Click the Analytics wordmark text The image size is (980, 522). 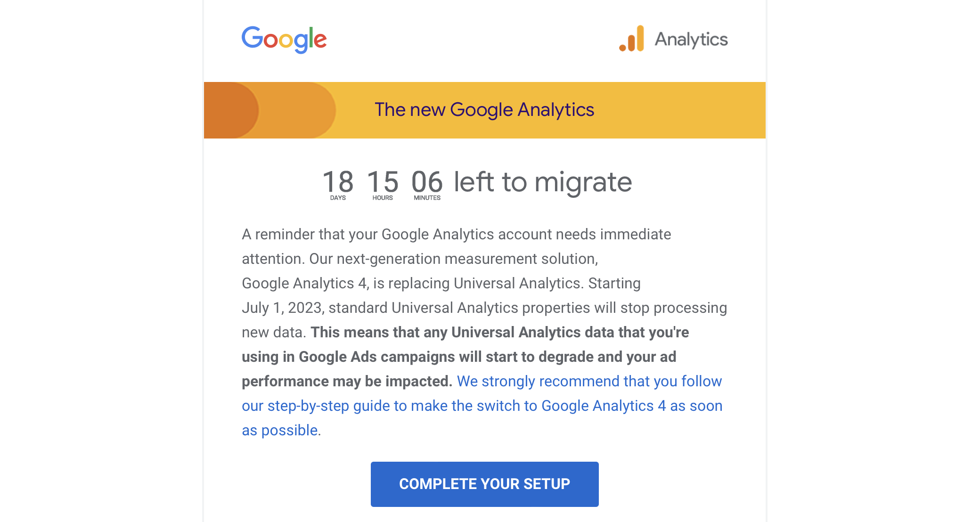click(x=691, y=40)
